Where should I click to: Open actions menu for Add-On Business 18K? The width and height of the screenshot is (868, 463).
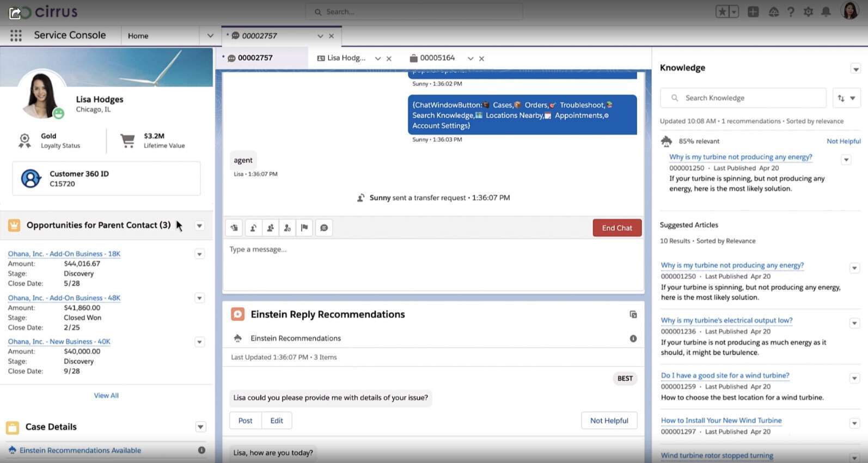coord(199,254)
